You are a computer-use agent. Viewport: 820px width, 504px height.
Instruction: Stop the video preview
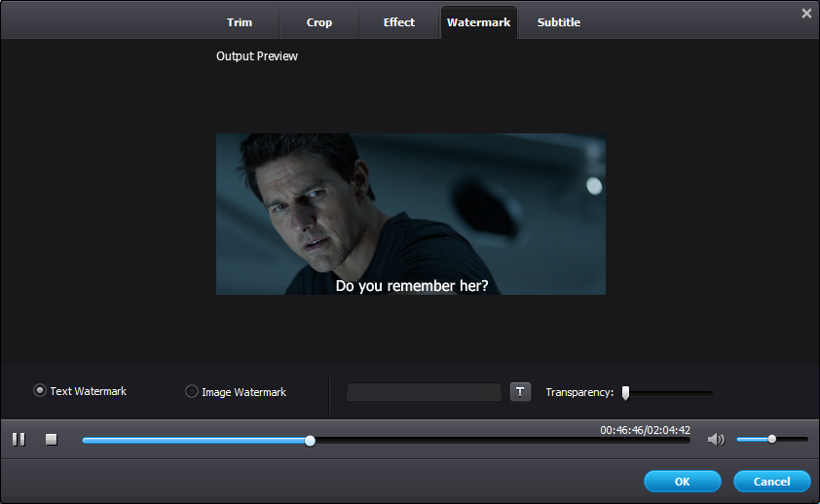click(52, 440)
